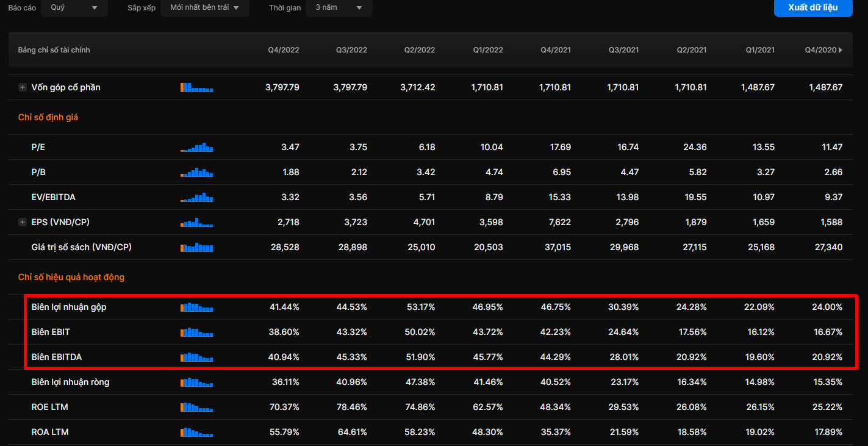Image resolution: width=868 pixels, height=446 pixels.
Task: Open the Giá trị sổ sách sparkline chart
Action: click(196, 247)
